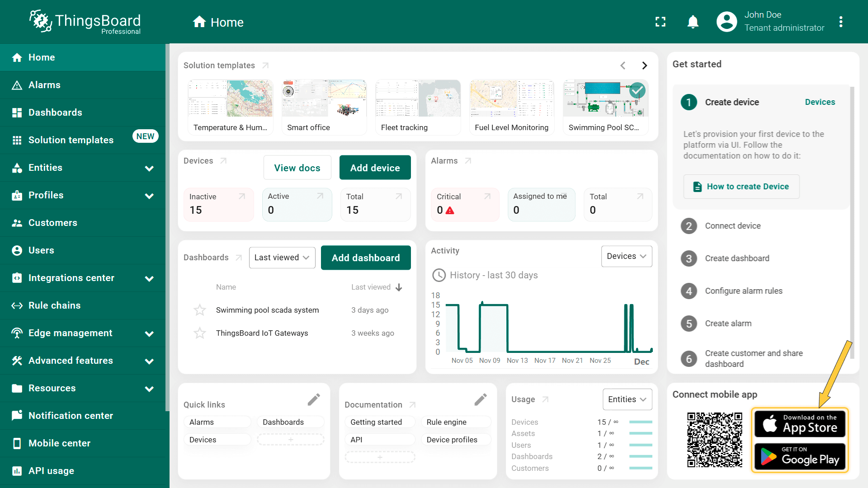The width and height of the screenshot is (868, 488).
Task: Open the notifications bell
Action: pyautogui.click(x=693, y=22)
